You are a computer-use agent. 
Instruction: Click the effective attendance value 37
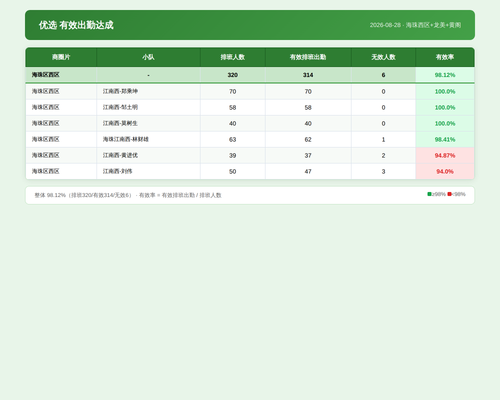pyautogui.click(x=308, y=155)
